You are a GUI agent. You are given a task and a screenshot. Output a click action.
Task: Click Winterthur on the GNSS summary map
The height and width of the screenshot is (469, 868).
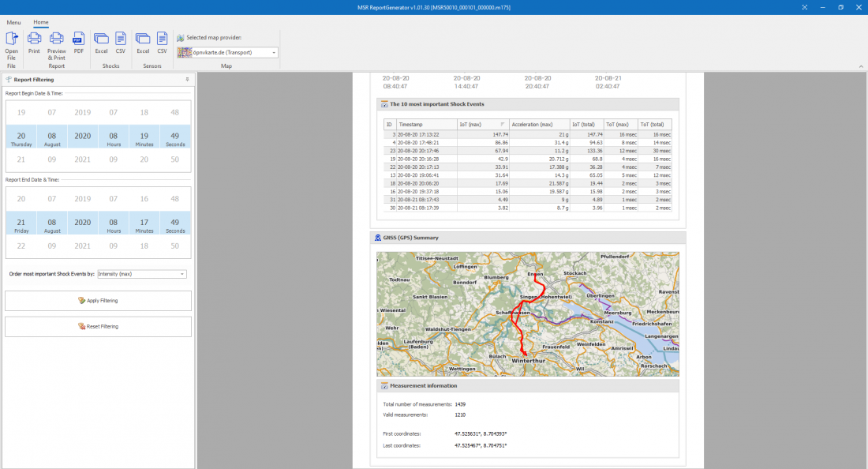(528, 361)
